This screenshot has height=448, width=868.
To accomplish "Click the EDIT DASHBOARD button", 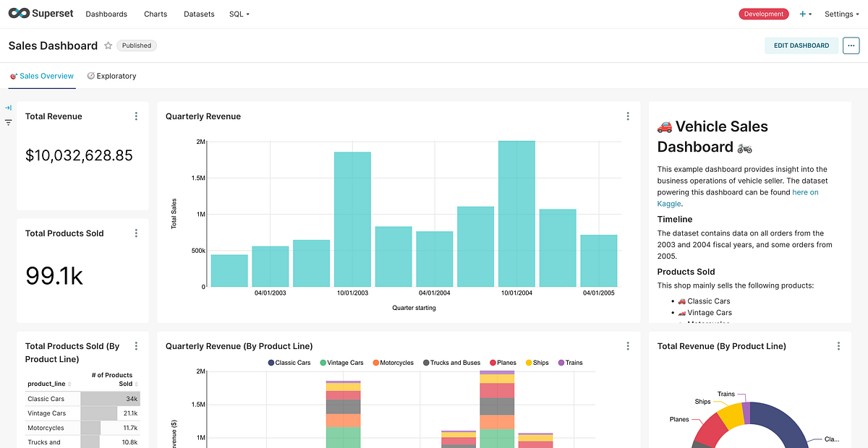I will pos(801,45).
